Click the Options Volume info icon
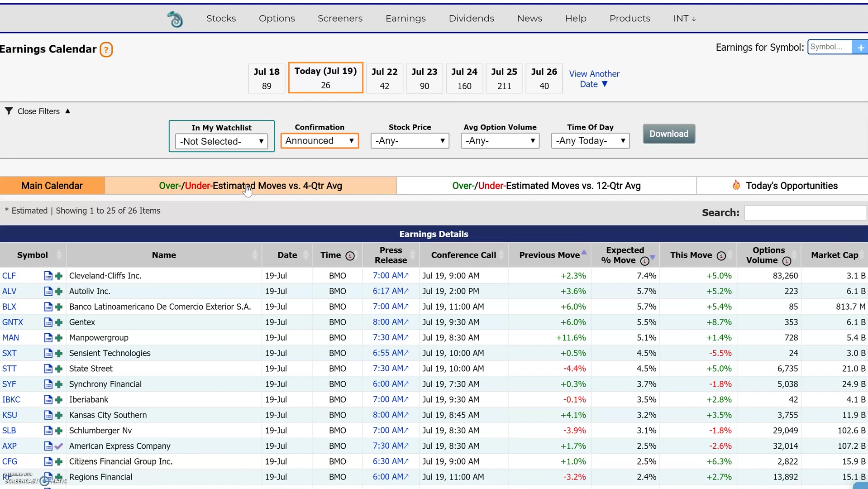868x489 pixels. pyautogui.click(x=787, y=261)
